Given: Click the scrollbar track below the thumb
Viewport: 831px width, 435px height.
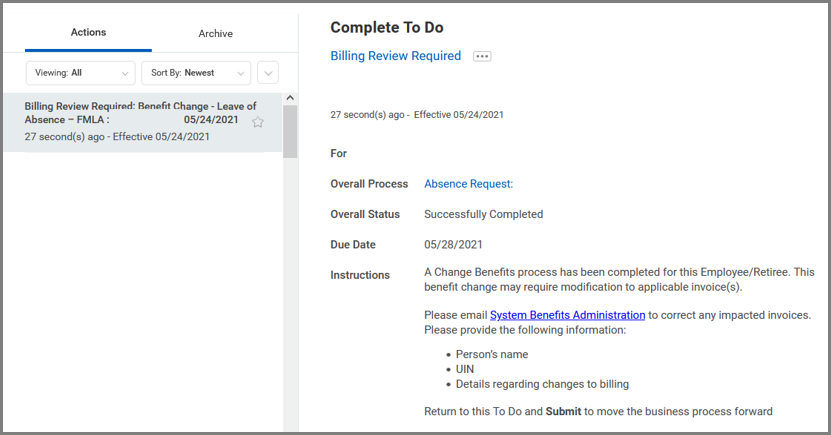Looking at the screenshot, I should (x=290, y=300).
